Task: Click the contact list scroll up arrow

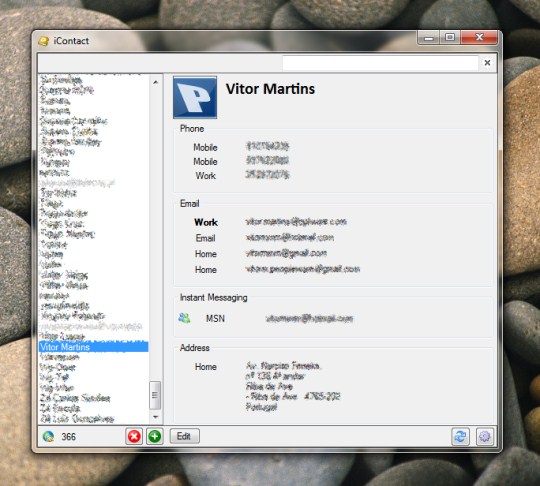Action: pyautogui.click(x=155, y=82)
